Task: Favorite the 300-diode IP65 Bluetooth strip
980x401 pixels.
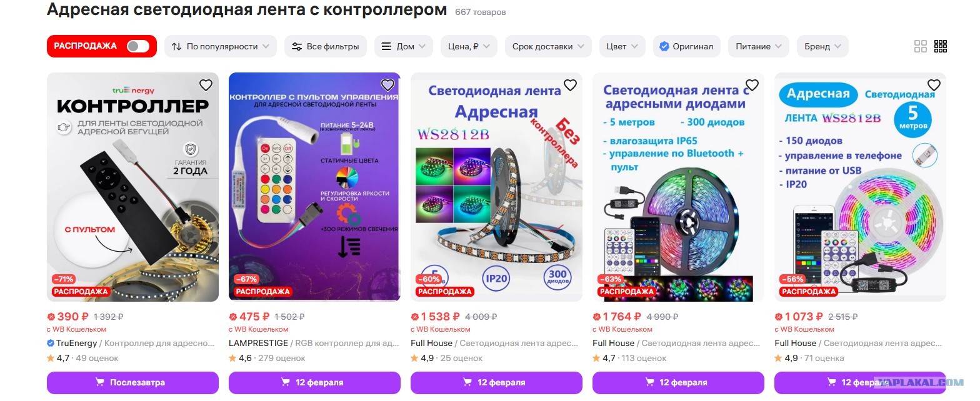Action: pos(752,86)
